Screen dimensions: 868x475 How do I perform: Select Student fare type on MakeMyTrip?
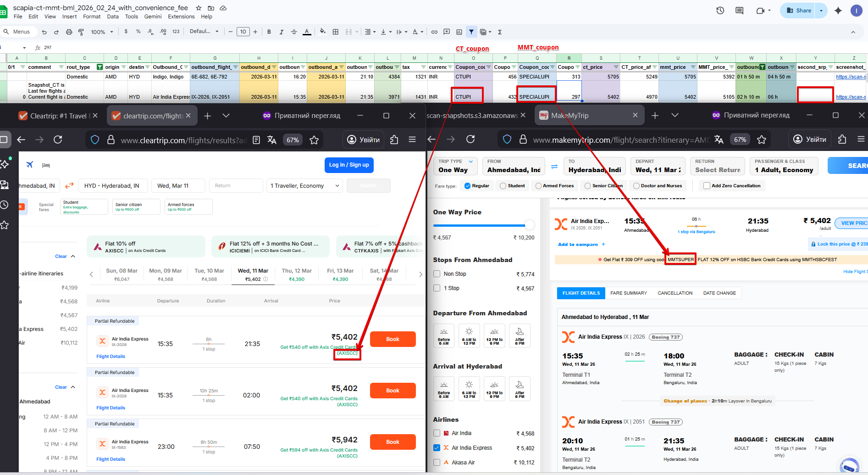(x=503, y=186)
